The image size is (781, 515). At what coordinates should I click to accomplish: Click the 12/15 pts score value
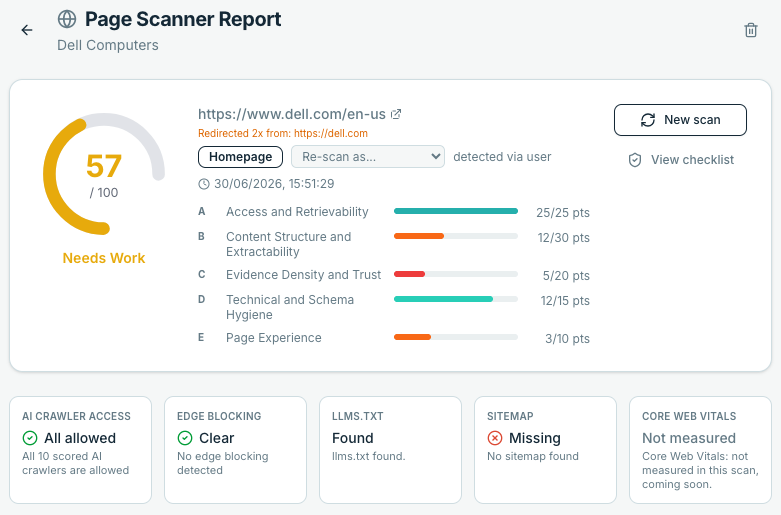565,300
